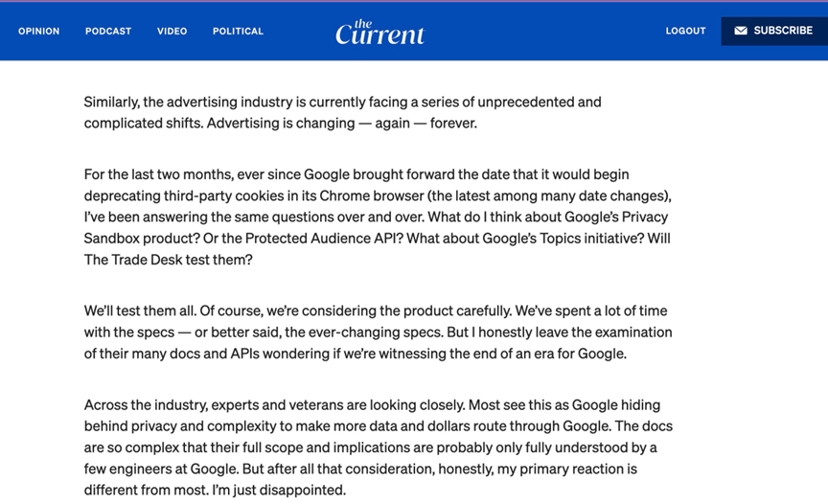Click the phrase "Protected Audience API"
The height and width of the screenshot is (504, 828).
324,239
